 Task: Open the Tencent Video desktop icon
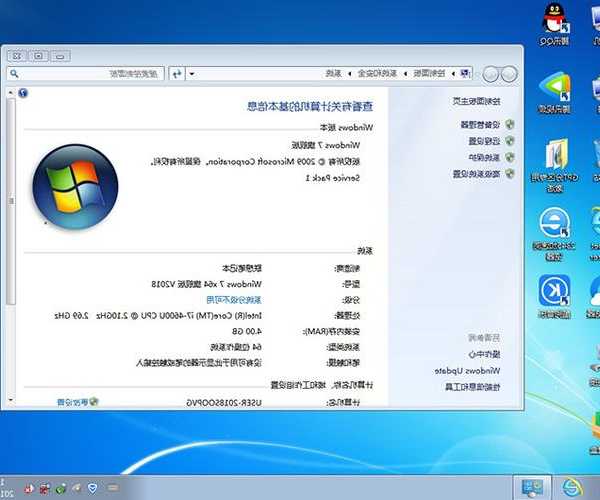tap(554, 88)
